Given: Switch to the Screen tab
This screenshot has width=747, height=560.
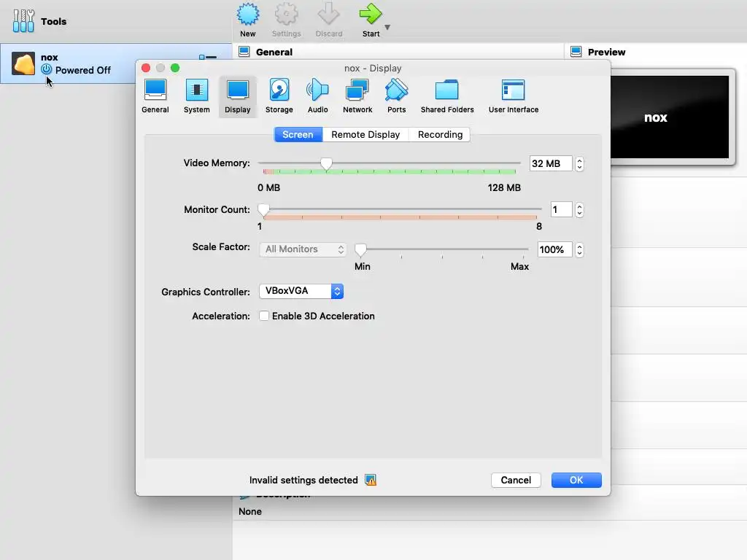Looking at the screenshot, I should click(298, 135).
